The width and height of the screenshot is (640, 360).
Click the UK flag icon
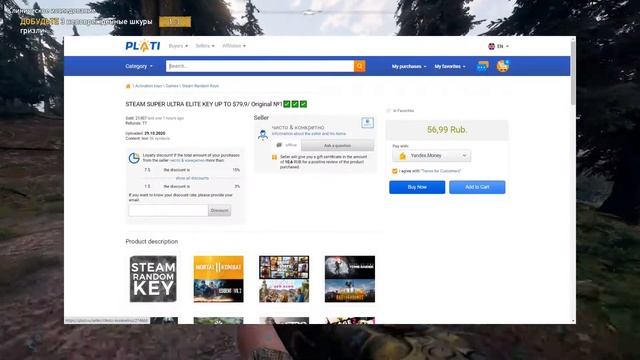[491, 46]
